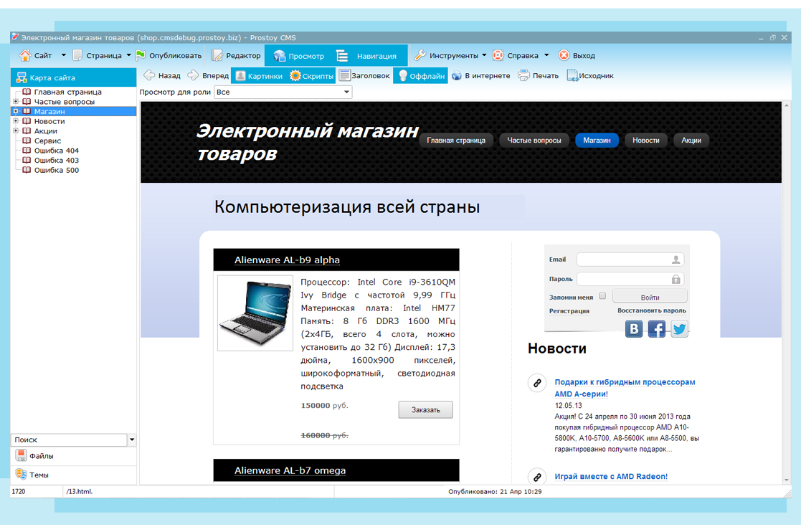Open page В интернете

tap(480, 75)
